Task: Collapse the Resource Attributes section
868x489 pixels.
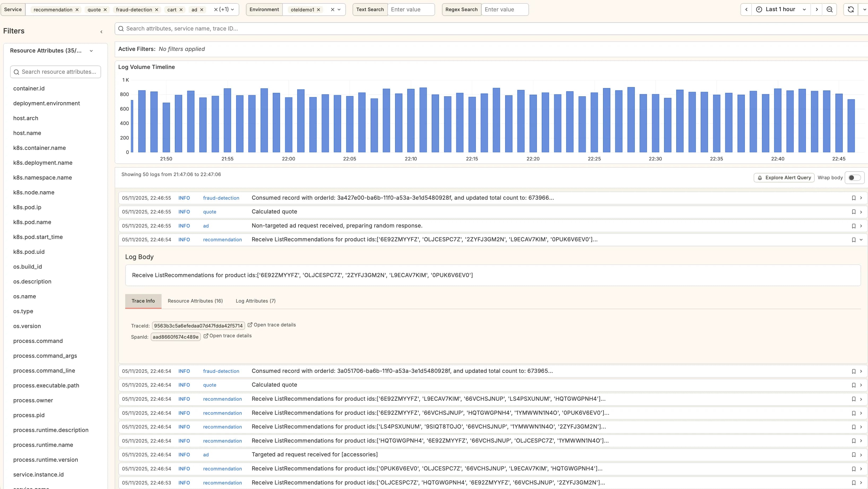Action: click(x=91, y=51)
